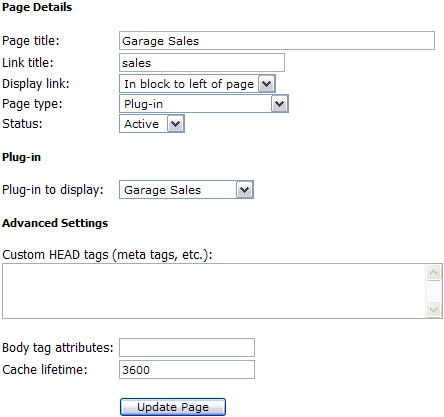Focus the Link title field containing sales

click(202, 63)
